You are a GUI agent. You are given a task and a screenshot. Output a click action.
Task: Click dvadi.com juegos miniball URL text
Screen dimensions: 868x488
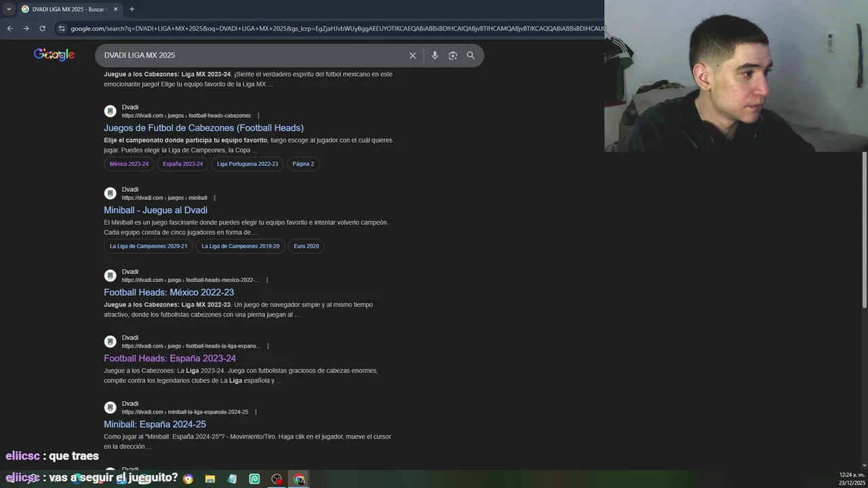(x=164, y=198)
